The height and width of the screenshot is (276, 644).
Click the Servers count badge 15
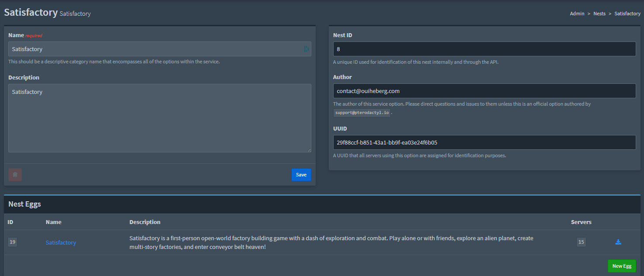[x=581, y=242]
